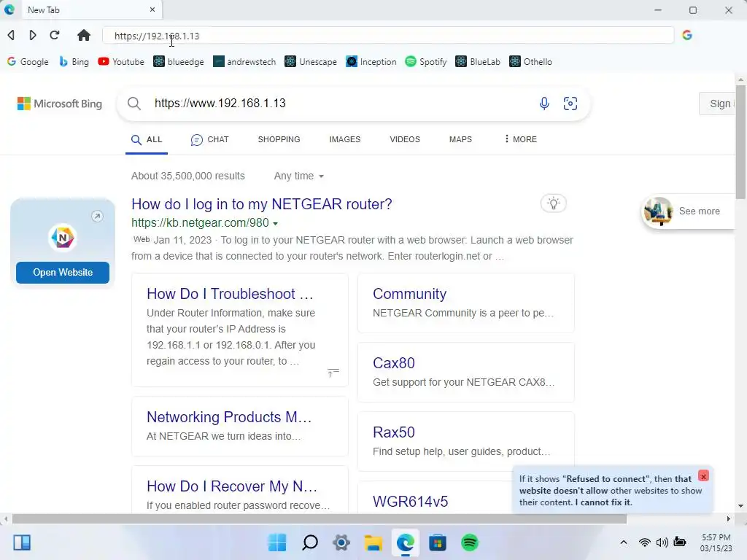
Task: Open the Bing bookmark
Action: (74, 61)
